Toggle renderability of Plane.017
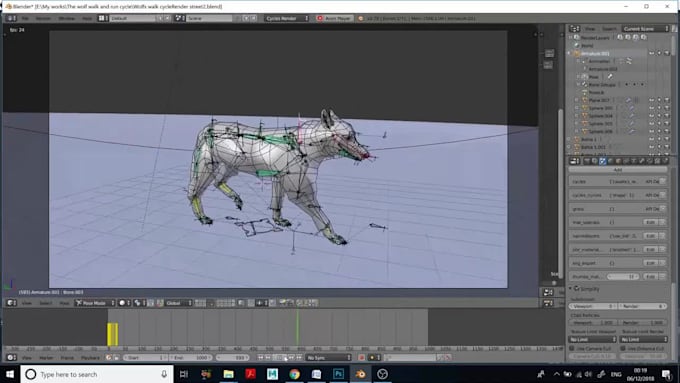 coord(667,100)
